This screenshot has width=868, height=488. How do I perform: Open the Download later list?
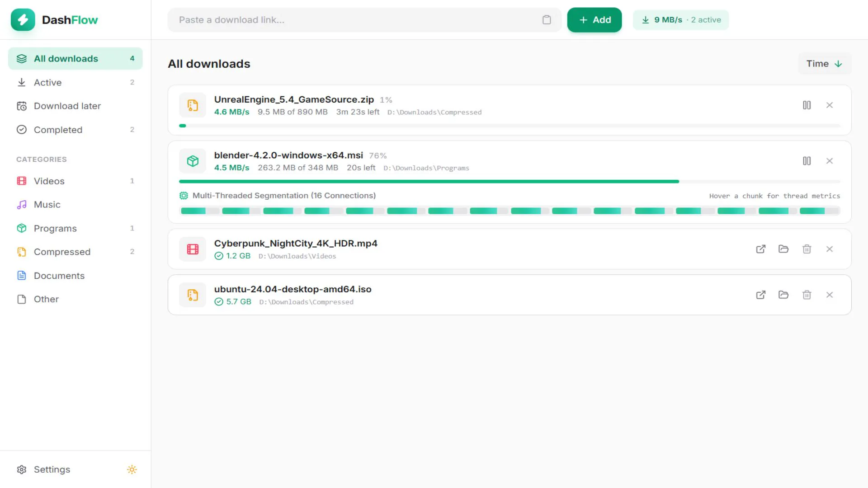pyautogui.click(x=75, y=106)
